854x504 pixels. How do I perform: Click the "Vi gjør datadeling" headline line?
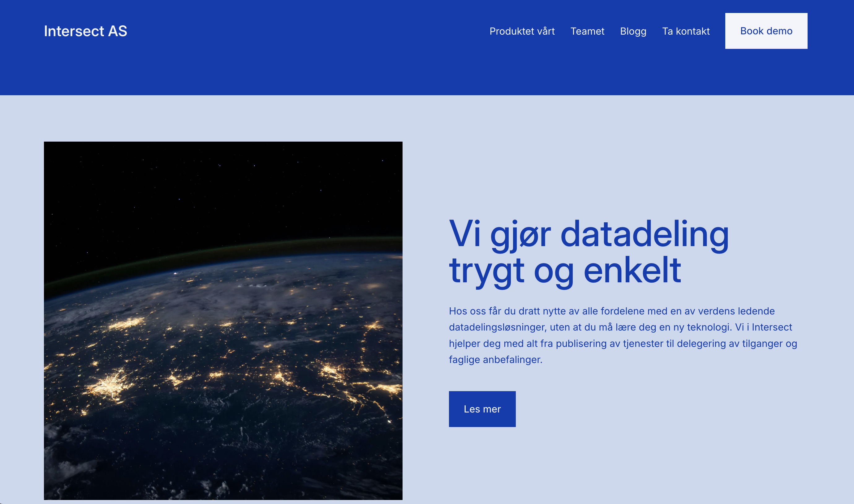pos(589,234)
